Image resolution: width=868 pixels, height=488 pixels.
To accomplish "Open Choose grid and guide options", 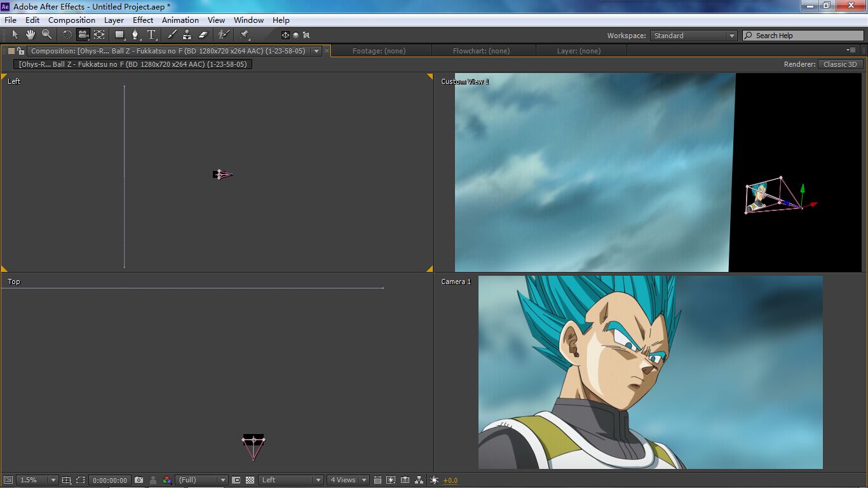I will 67,480.
